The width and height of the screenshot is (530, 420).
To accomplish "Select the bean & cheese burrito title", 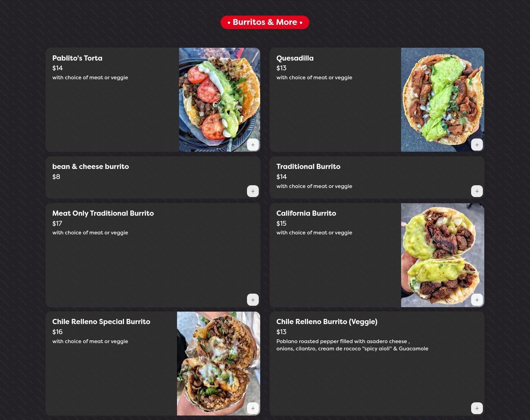I will (x=90, y=167).
